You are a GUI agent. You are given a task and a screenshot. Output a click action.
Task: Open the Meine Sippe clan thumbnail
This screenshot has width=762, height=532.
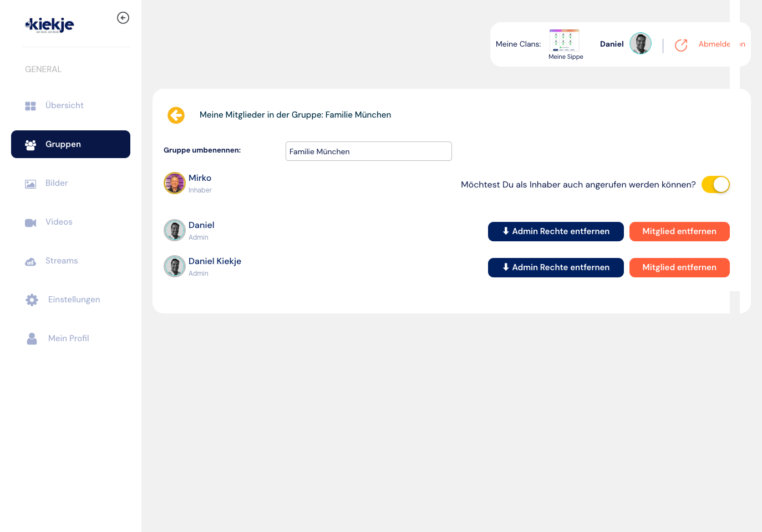coord(565,40)
